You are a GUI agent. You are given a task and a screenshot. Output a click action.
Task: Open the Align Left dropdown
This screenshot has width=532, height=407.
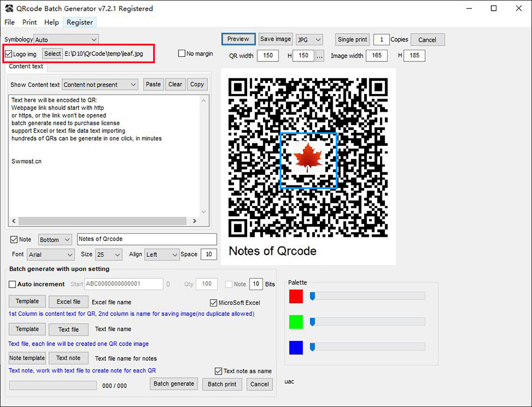click(162, 255)
